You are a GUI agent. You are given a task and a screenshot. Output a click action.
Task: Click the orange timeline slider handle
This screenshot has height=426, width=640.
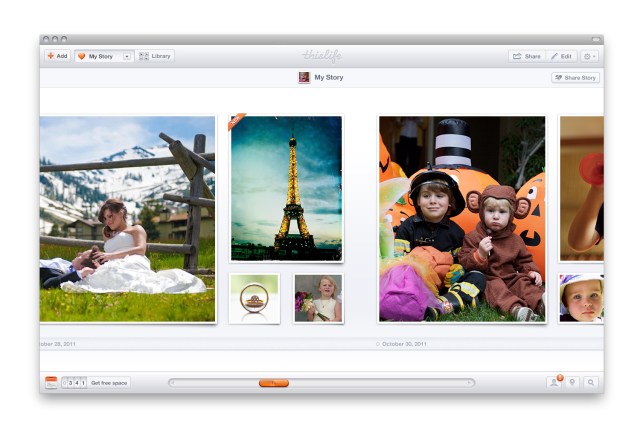[274, 383]
